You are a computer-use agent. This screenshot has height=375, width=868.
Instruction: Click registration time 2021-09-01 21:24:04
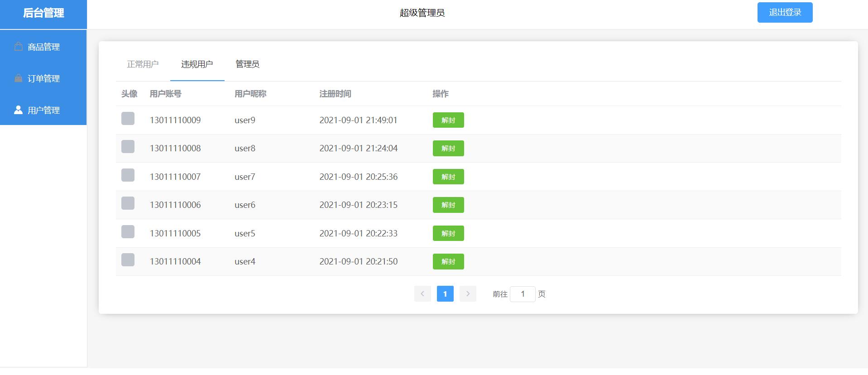pyautogui.click(x=358, y=148)
